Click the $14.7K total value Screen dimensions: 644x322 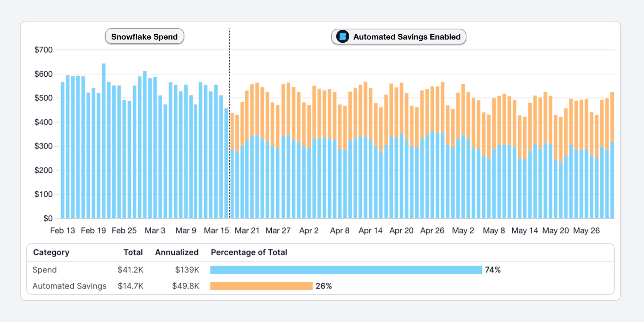tap(130, 286)
